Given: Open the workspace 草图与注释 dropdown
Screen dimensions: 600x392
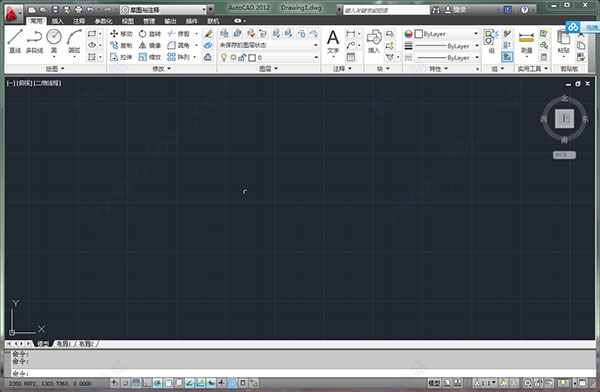Looking at the screenshot, I should [x=164, y=10].
